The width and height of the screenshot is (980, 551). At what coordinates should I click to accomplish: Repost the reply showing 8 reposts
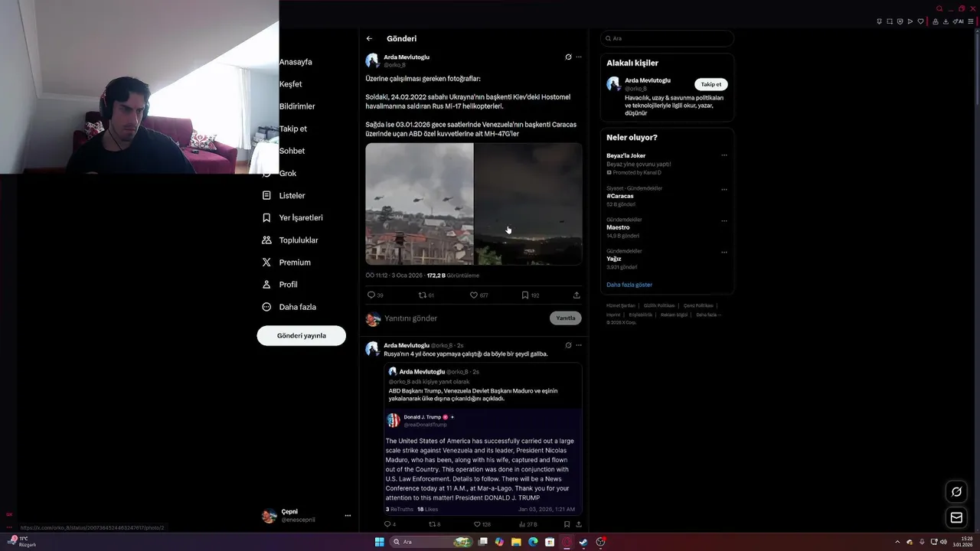(x=434, y=524)
